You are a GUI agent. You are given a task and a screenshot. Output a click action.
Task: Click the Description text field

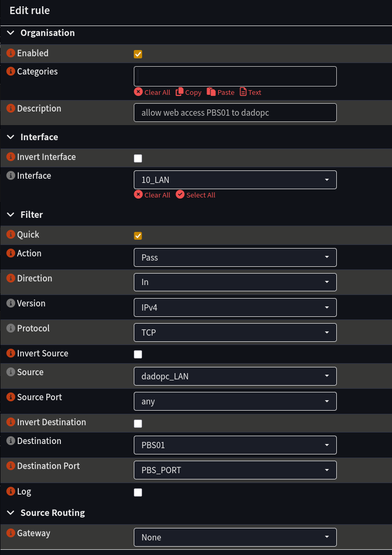click(x=235, y=112)
